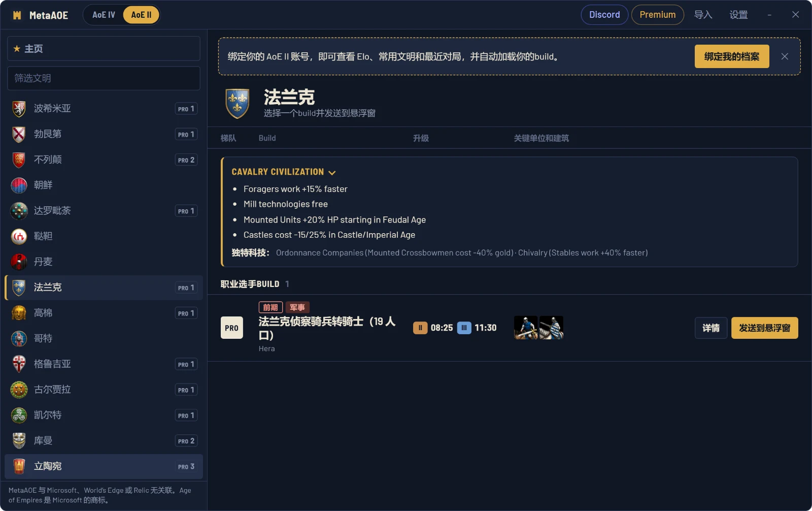Select the 波希米亚 civilization shield icon

click(x=19, y=109)
